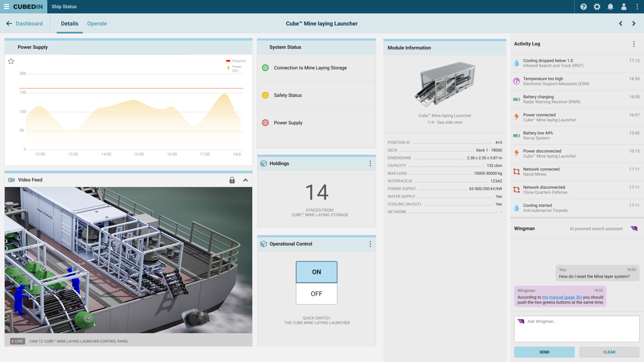Switch the quick switch to OFF
644x362 pixels.
pyautogui.click(x=316, y=294)
